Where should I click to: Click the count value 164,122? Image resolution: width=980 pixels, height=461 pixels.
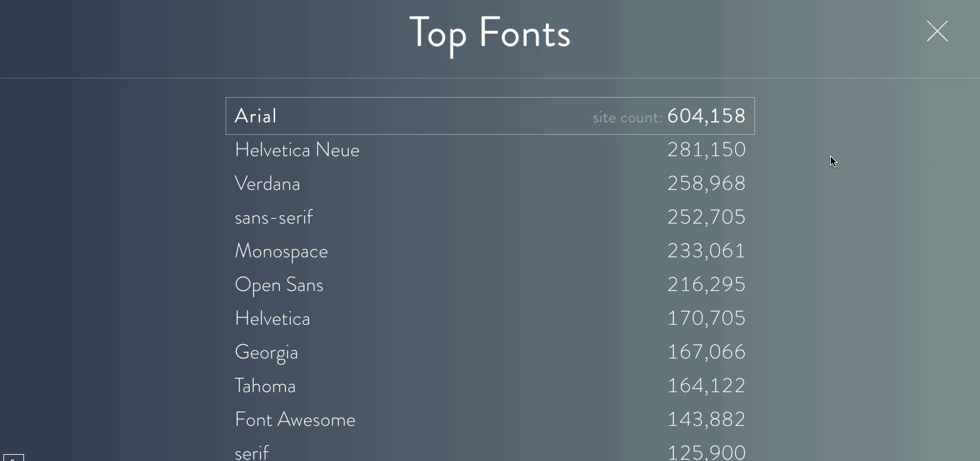click(706, 386)
